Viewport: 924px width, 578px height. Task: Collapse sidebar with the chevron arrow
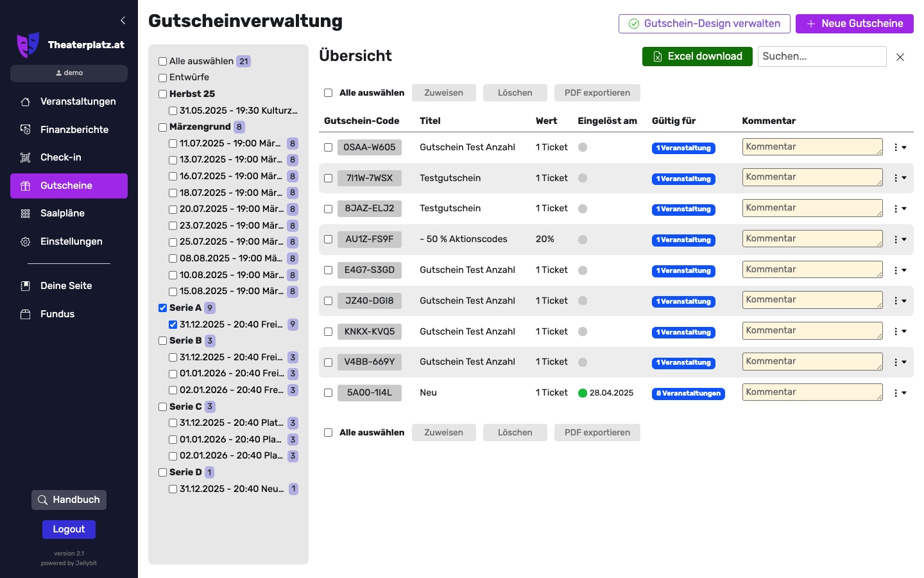123,21
